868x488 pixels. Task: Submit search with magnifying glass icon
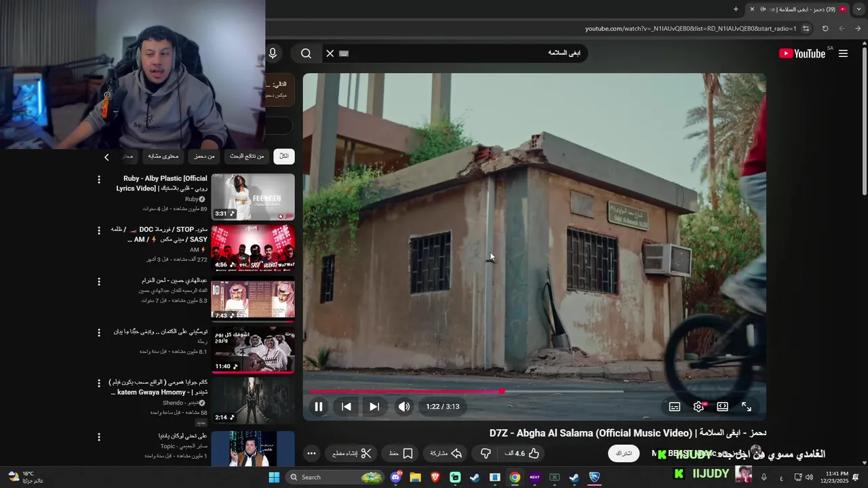tap(306, 54)
